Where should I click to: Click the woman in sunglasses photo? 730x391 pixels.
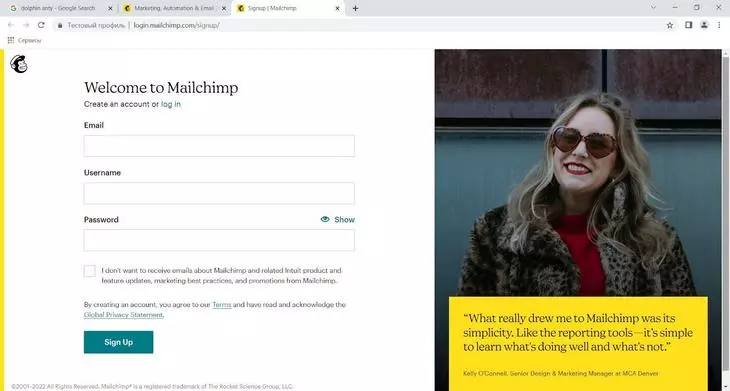click(578, 172)
